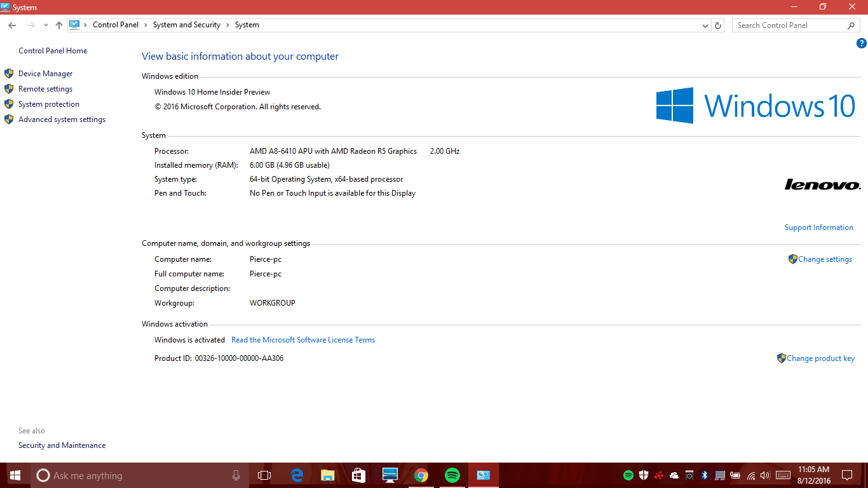Open Remote settings

46,89
